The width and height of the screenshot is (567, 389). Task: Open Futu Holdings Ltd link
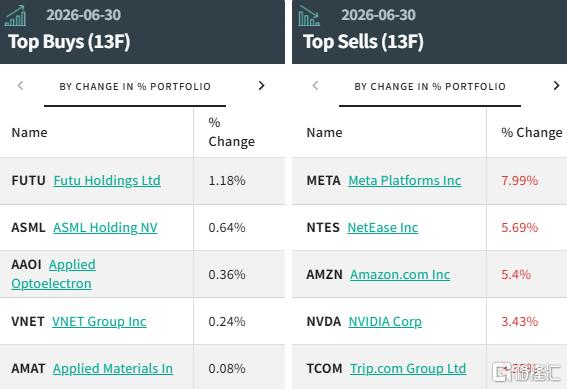[x=107, y=180]
